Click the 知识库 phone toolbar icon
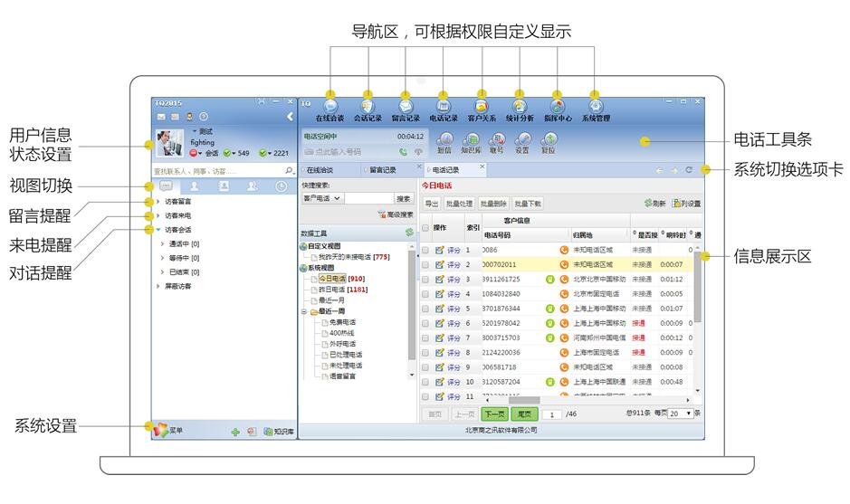 (x=471, y=142)
